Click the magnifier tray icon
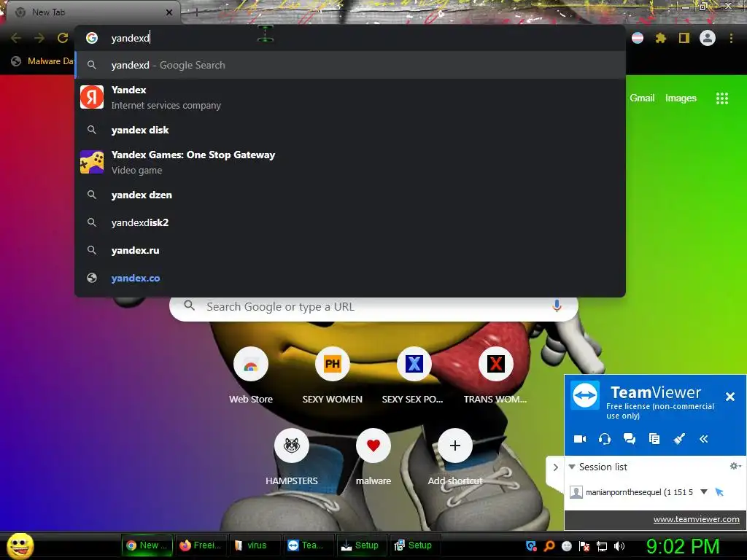 pos(549,546)
